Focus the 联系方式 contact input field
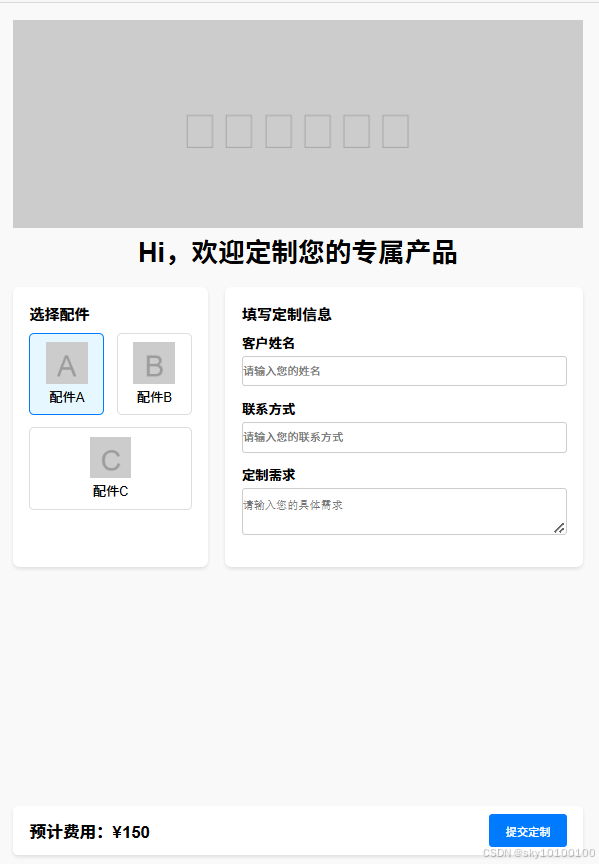599x864 pixels. [404, 437]
